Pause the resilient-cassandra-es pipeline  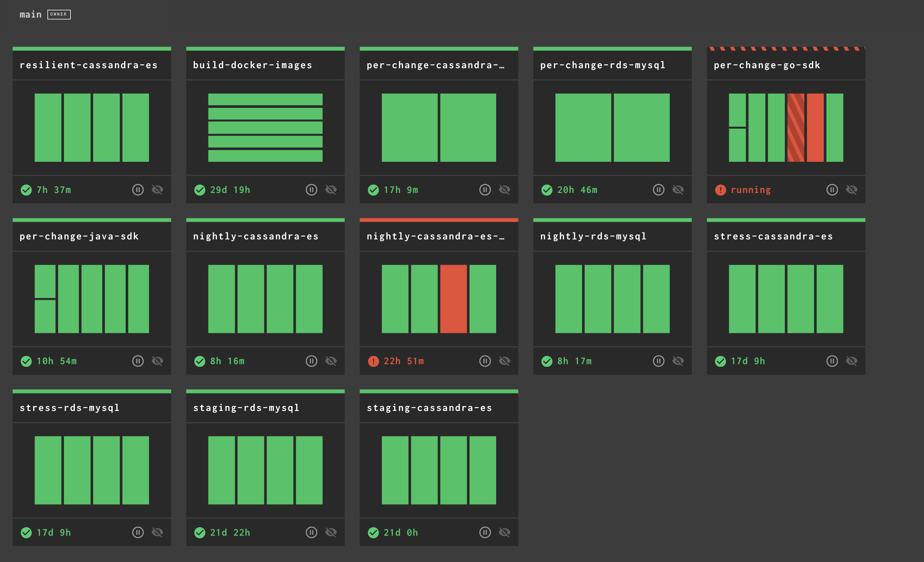coord(138,190)
